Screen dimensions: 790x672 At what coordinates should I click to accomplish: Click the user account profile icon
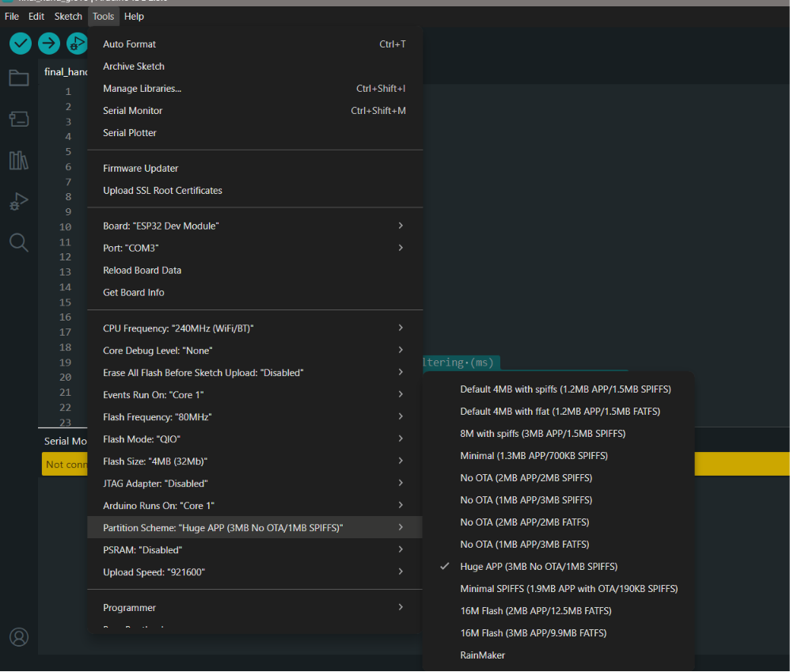pyautogui.click(x=19, y=637)
